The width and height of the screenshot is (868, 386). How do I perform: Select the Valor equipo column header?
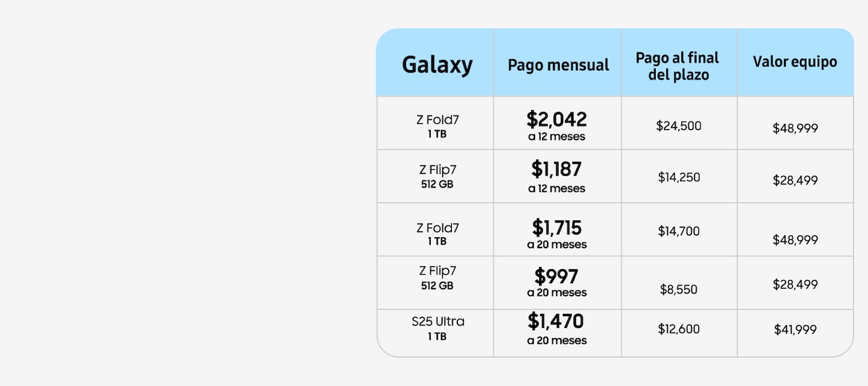pyautogui.click(x=795, y=62)
